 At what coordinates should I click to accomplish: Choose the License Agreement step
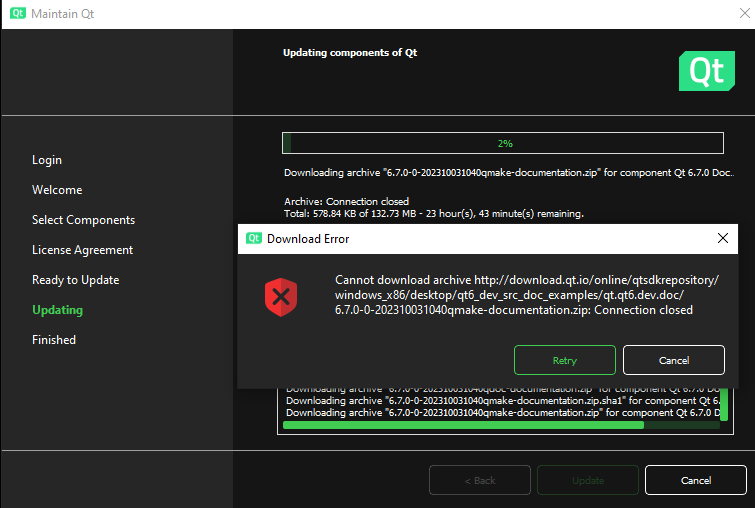tap(82, 250)
